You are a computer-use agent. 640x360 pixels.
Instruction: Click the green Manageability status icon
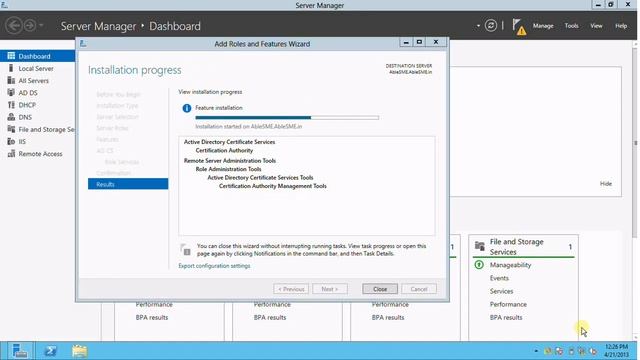[479, 265]
